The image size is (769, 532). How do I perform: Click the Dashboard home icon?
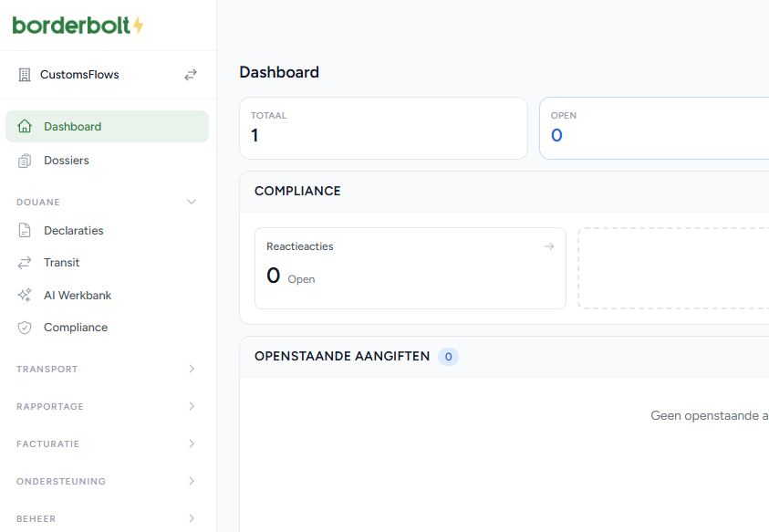pyautogui.click(x=25, y=127)
